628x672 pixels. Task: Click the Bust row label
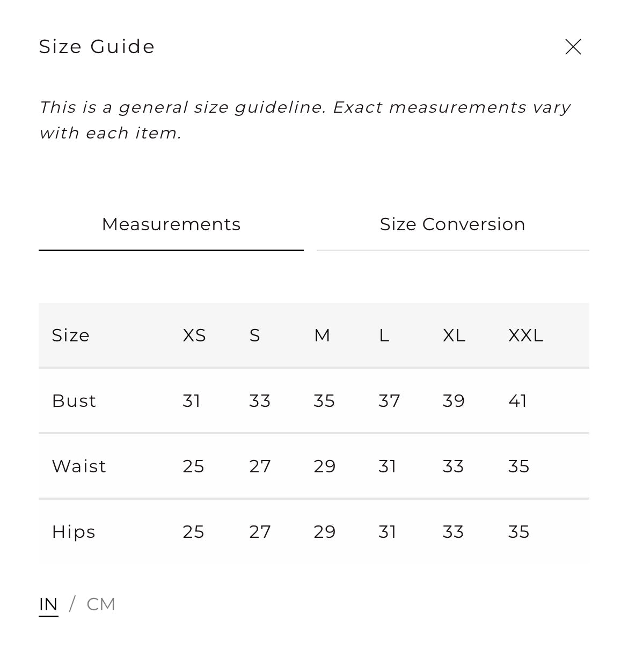pyautogui.click(x=74, y=401)
